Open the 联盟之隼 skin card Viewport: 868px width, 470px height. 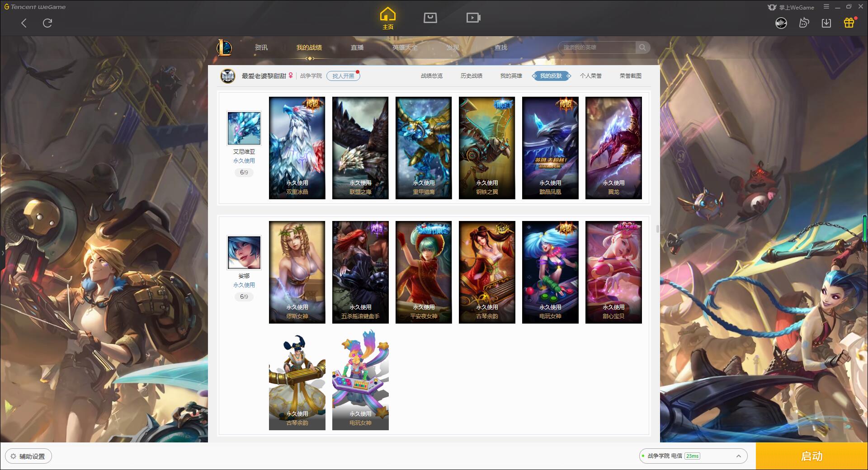click(360, 148)
